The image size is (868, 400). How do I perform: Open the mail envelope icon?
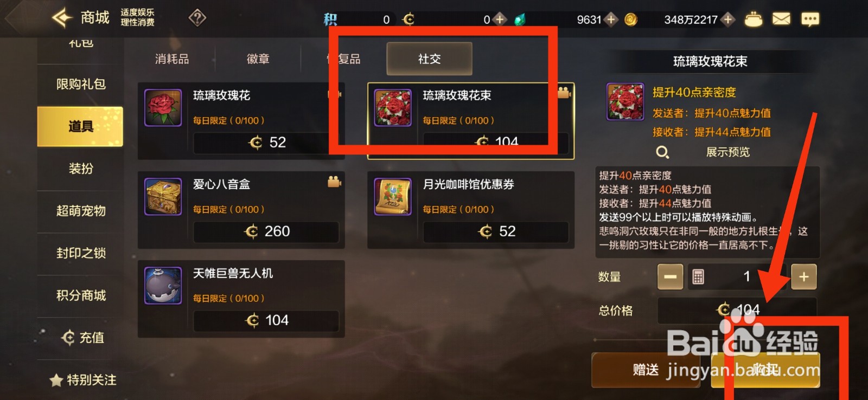781,20
